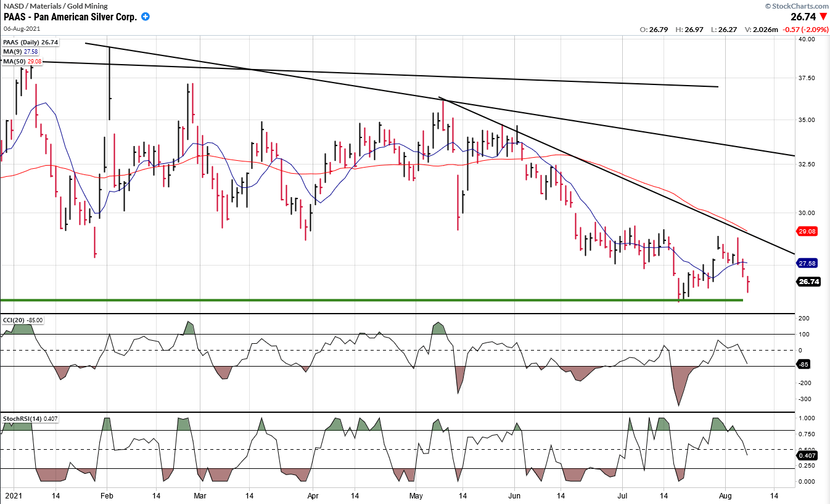Image resolution: width=830 pixels, height=504 pixels.
Task: Click the 'Jul' label on the time axis
Action: (623, 495)
